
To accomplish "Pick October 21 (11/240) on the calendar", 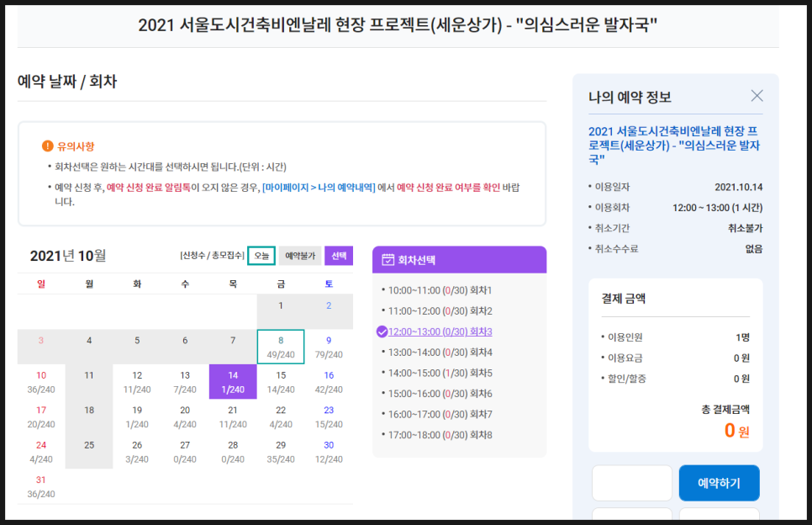I will point(233,416).
